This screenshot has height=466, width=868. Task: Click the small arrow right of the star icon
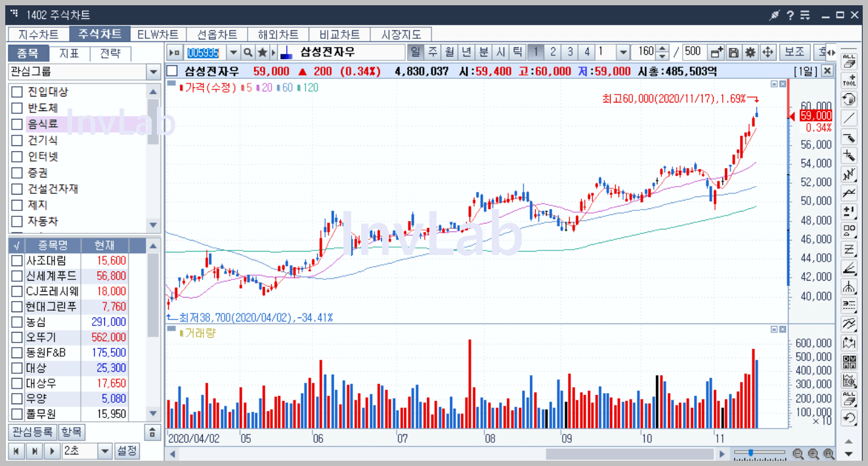274,53
